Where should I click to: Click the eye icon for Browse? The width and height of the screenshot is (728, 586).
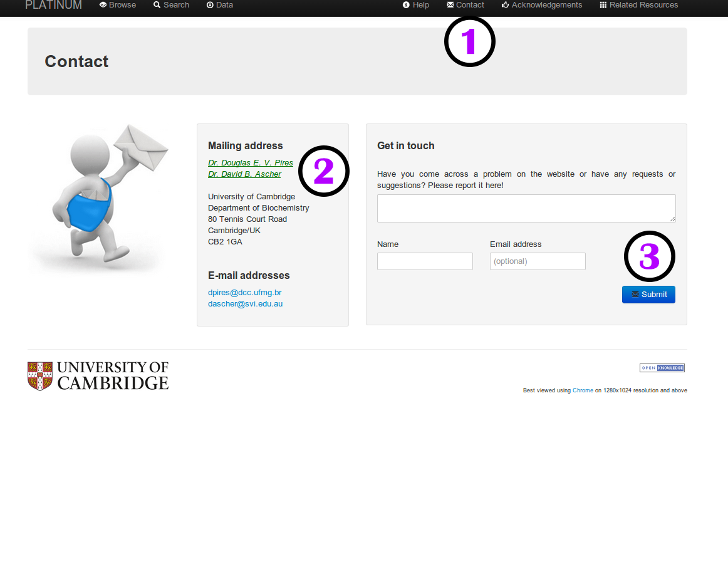tap(103, 5)
